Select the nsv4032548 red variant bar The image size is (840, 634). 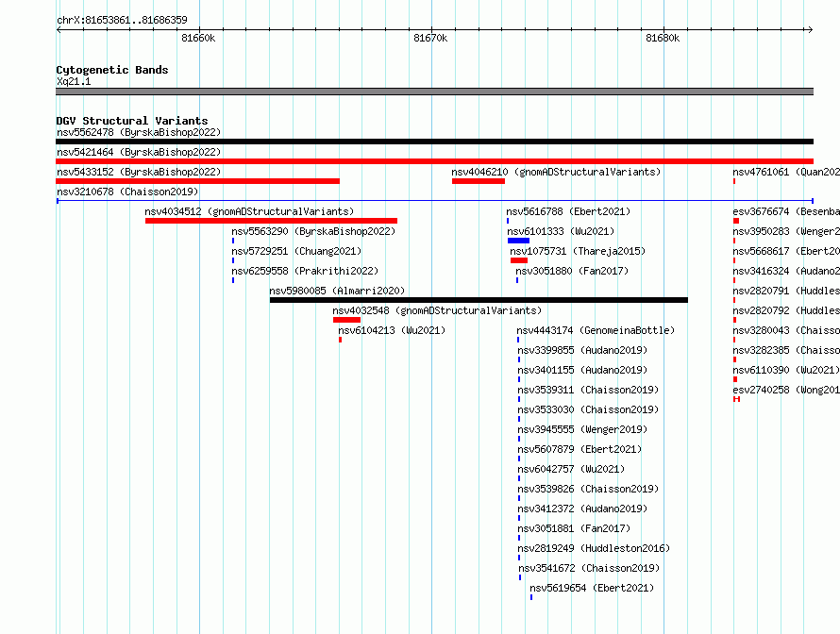click(x=346, y=320)
